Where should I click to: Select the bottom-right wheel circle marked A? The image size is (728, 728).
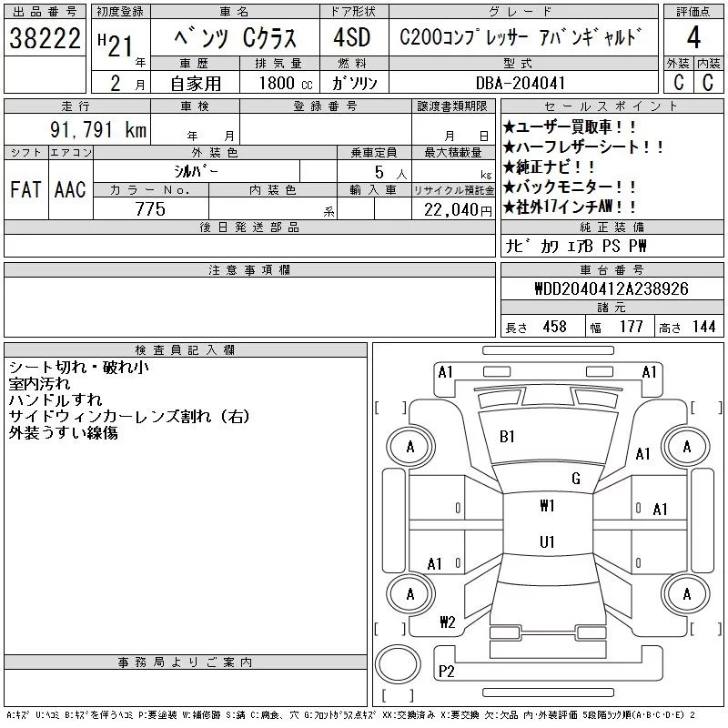pos(686,594)
